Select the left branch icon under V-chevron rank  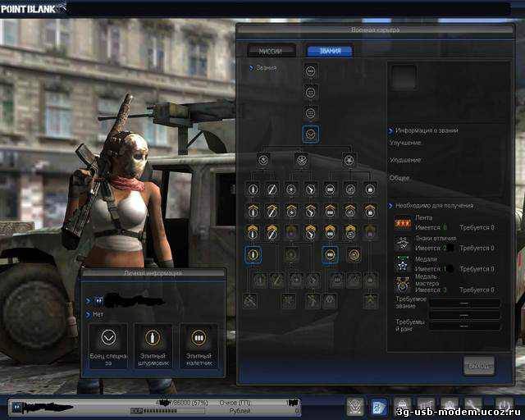(x=264, y=160)
